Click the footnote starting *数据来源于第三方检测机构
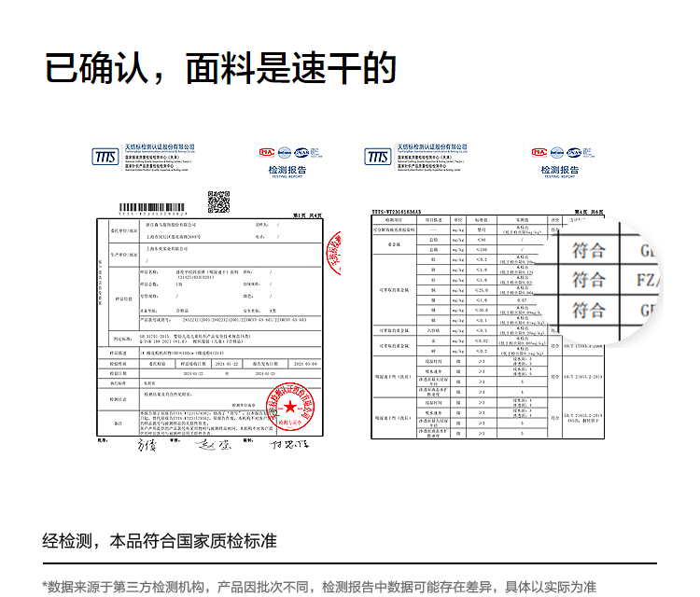700x597 pixels. [x=319, y=587]
